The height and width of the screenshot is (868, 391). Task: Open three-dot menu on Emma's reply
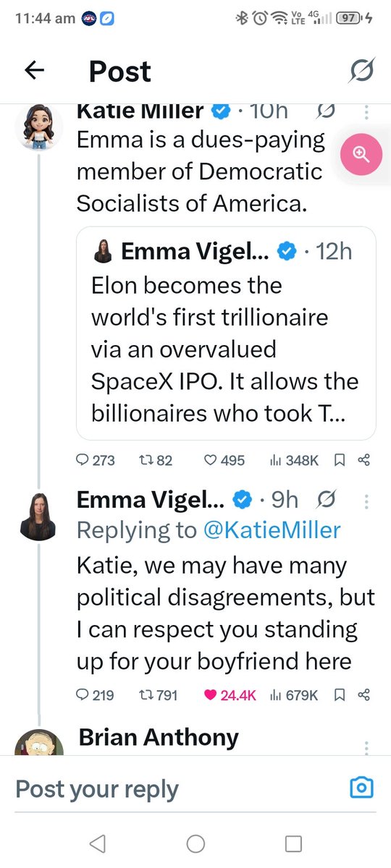pyautogui.click(x=366, y=501)
